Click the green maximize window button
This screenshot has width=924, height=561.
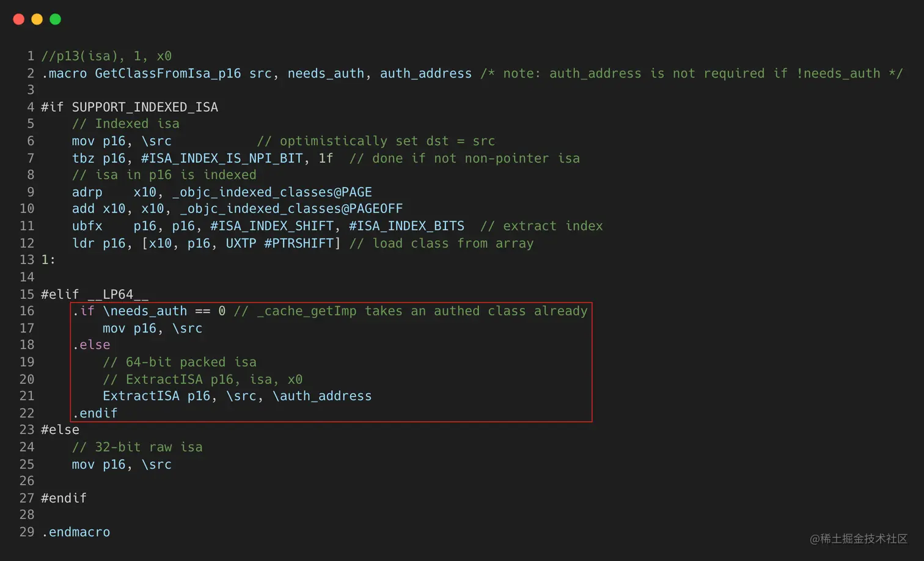pos(56,20)
